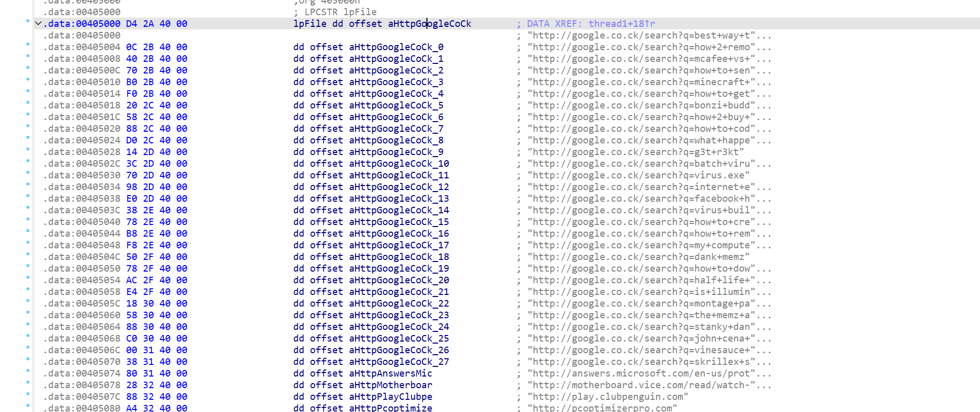Click the gutter dot beside address 00405038
The width and height of the screenshot is (980, 412).
pyautogui.click(x=28, y=196)
